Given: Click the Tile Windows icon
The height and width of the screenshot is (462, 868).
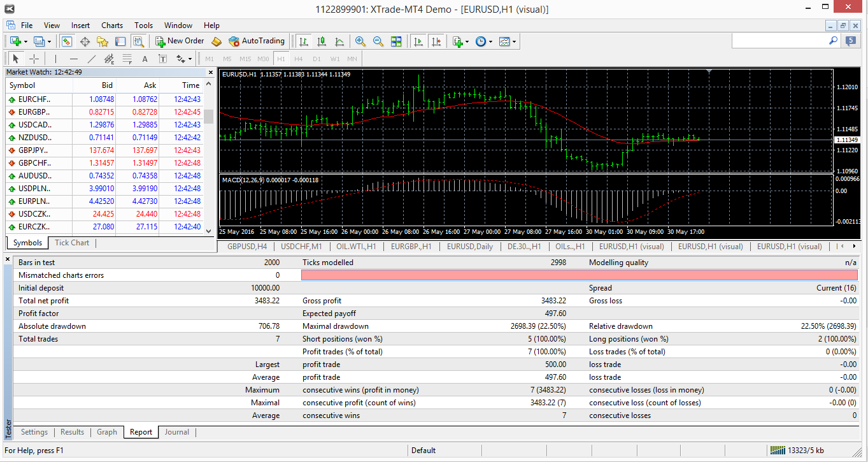Looking at the screenshot, I should click(396, 41).
